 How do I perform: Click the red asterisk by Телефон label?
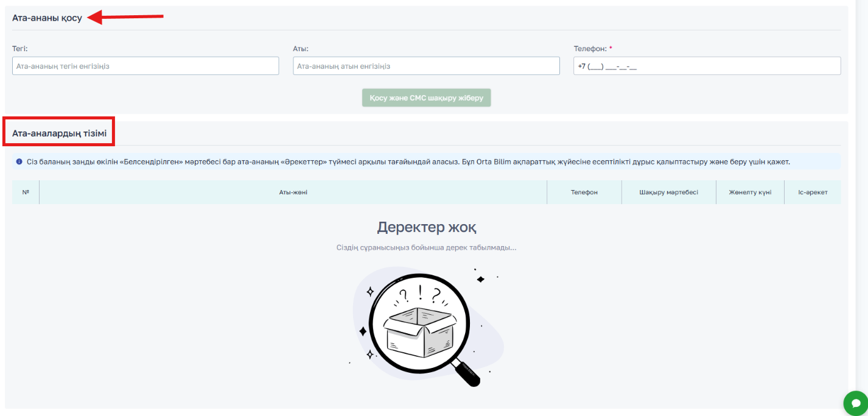point(611,48)
